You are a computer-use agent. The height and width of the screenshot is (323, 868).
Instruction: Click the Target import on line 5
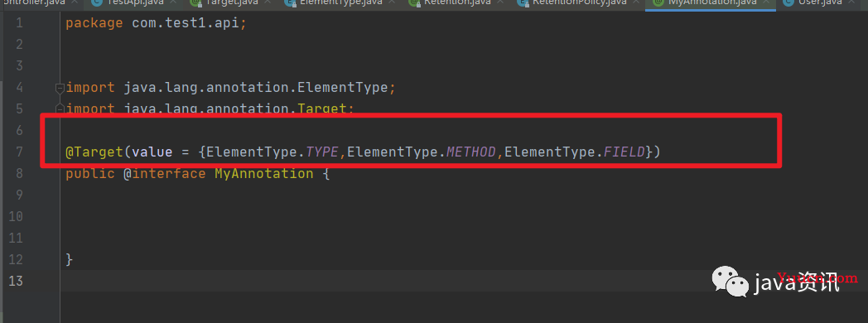click(x=210, y=108)
